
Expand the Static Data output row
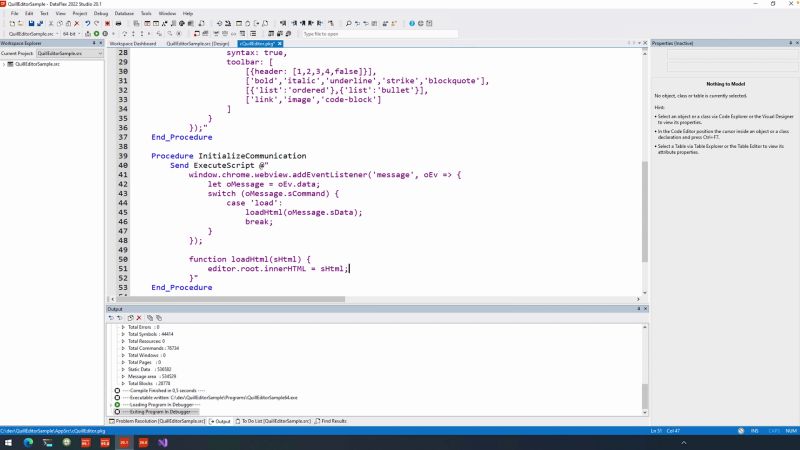pyautogui.click(x=123, y=369)
